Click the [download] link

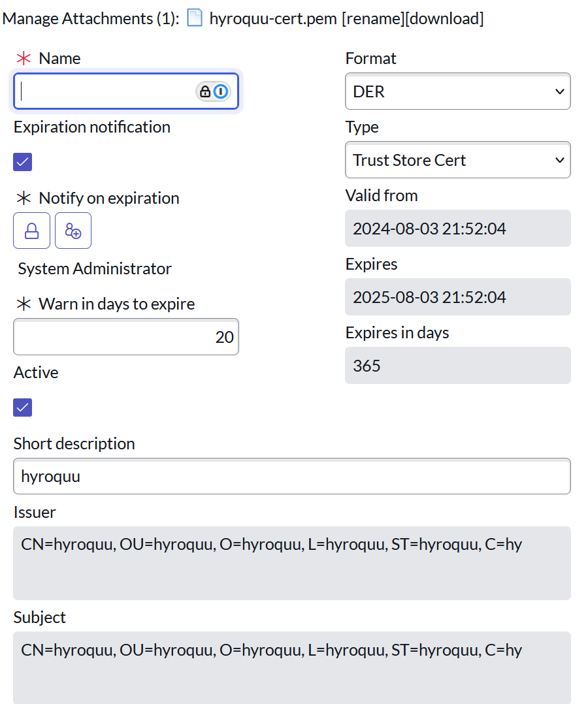(445, 18)
